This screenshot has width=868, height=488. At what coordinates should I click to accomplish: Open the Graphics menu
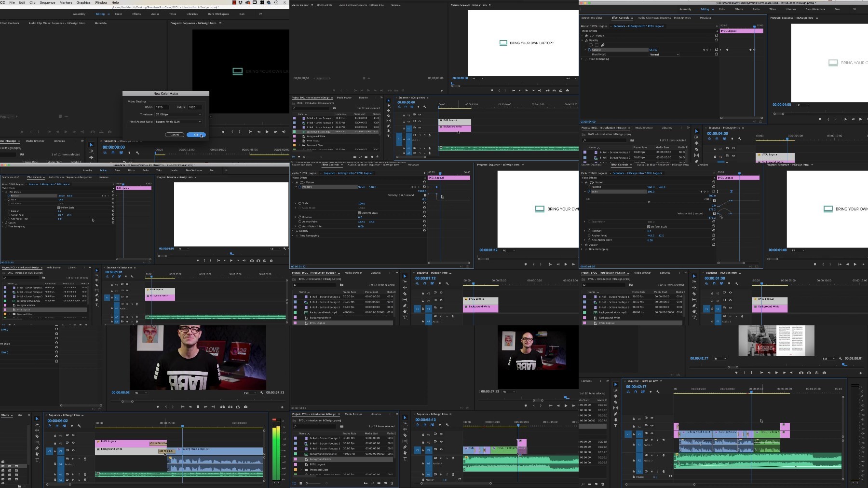pos(83,2)
